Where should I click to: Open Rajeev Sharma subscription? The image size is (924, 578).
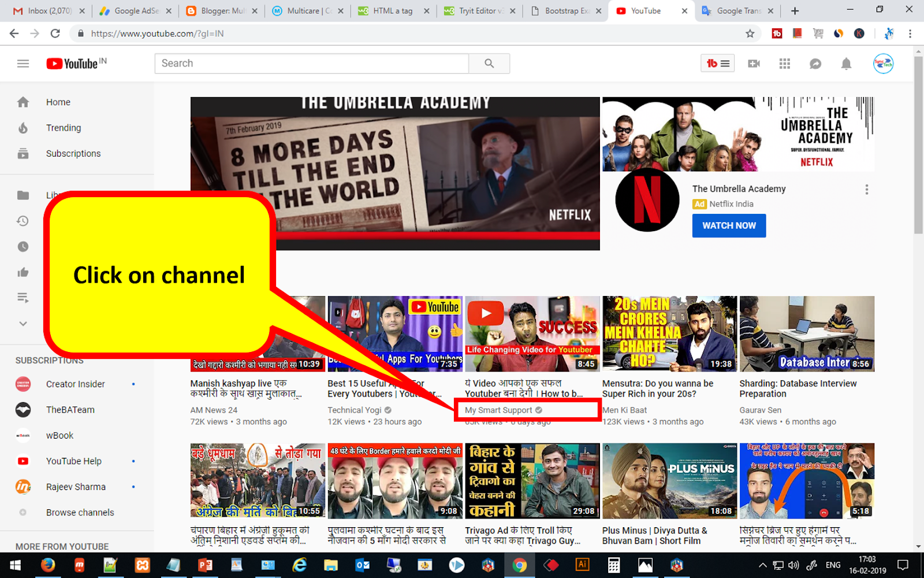coord(77,487)
